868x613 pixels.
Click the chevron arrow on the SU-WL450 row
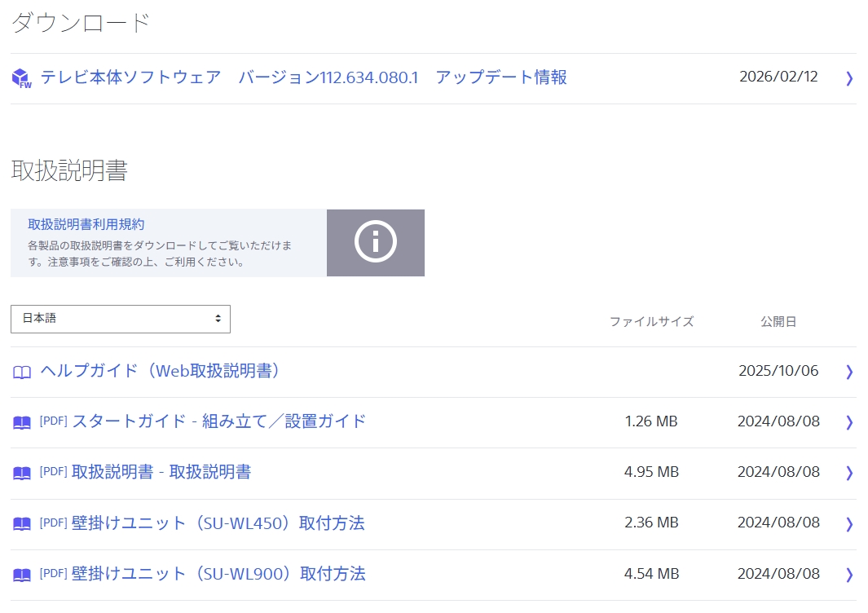[849, 523]
